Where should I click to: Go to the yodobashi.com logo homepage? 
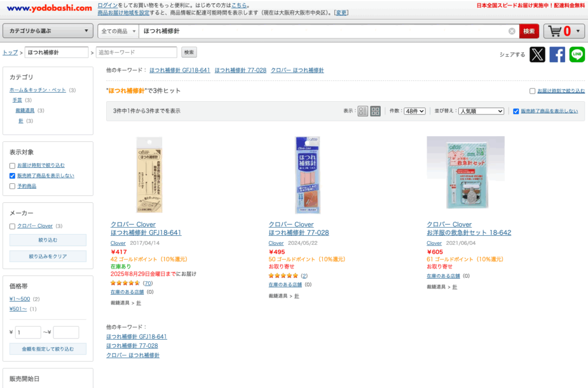(49, 8)
